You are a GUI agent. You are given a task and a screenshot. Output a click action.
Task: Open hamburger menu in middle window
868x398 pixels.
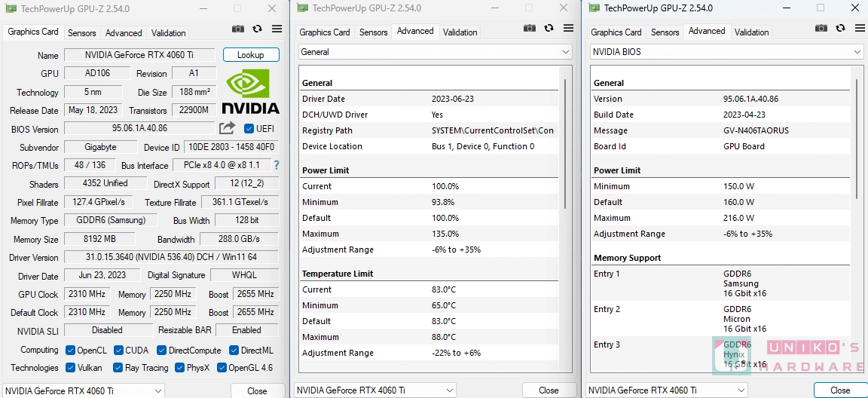click(x=569, y=28)
